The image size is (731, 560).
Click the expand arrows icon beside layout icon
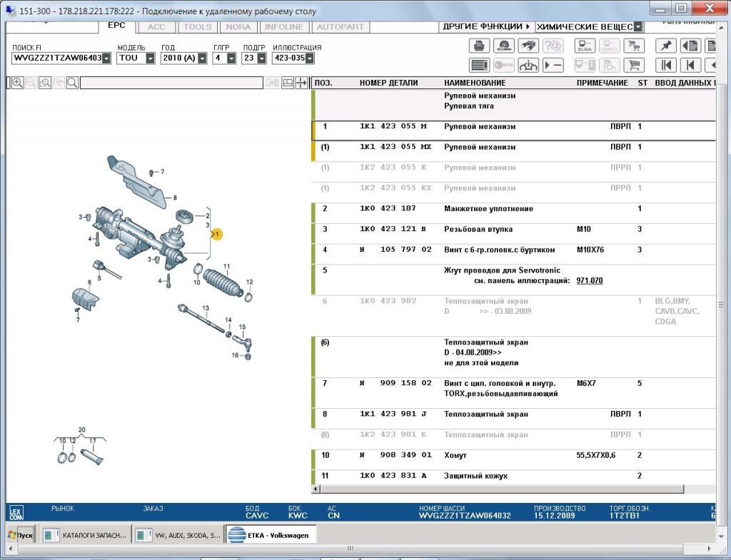[301, 83]
